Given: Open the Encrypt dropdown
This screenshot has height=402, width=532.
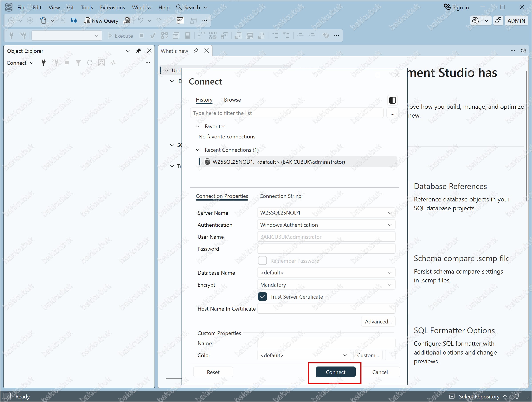Looking at the screenshot, I should (x=390, y=284).
